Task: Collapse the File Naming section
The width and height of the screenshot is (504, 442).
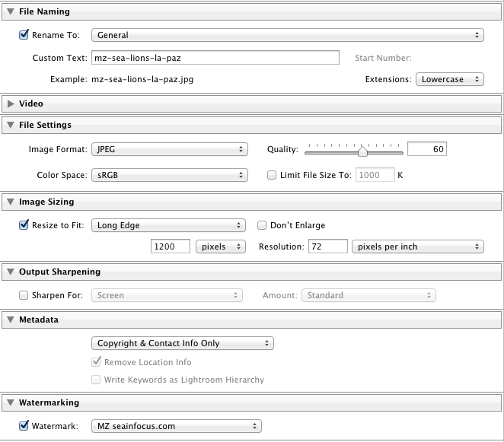Action: pyautogui.click(x=10, y=12)
